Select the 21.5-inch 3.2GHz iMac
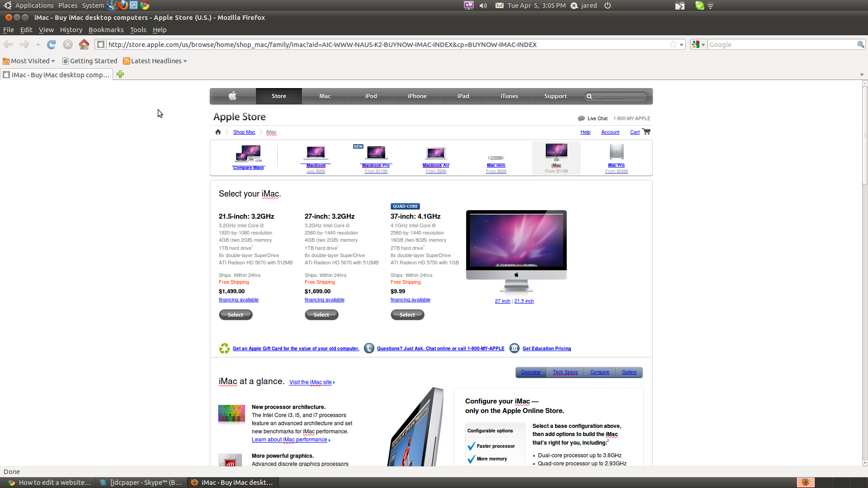This screenshot has height=488, width=868. click(x=236, y=315)
